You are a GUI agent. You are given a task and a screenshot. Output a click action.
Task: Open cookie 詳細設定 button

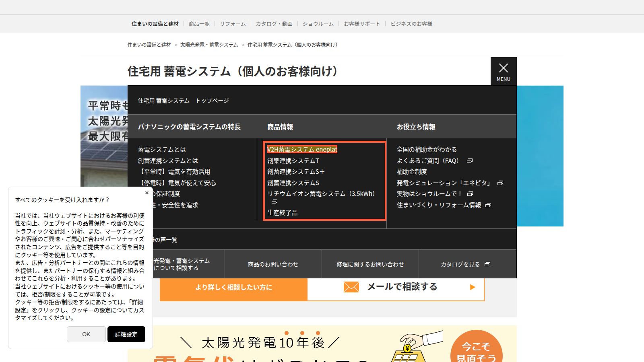pyautogui.click(x=126, y=334)
